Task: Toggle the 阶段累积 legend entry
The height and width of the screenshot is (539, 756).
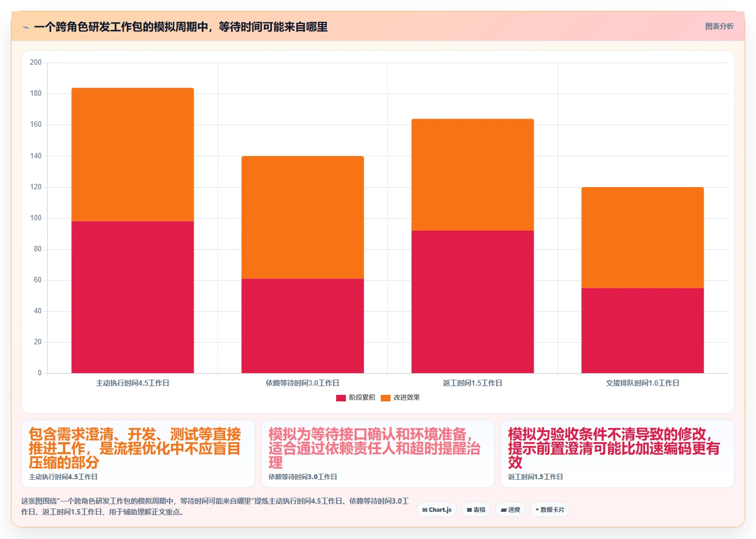Action: [356, 398]
